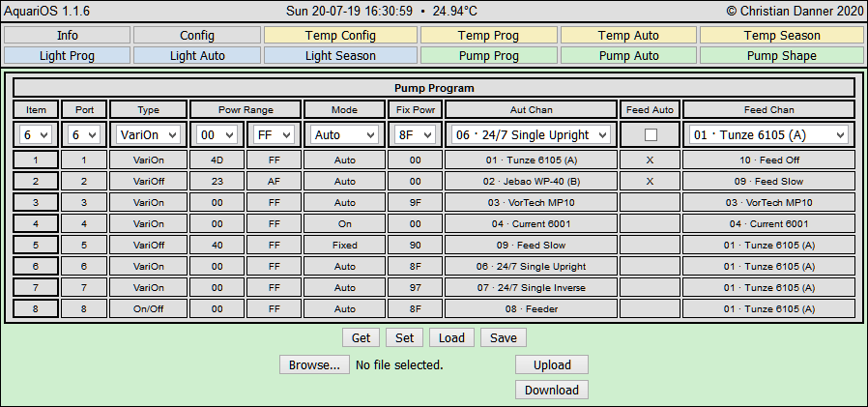
Task: Open the maximum power range dropdown FF
Action: pos(273,134)
